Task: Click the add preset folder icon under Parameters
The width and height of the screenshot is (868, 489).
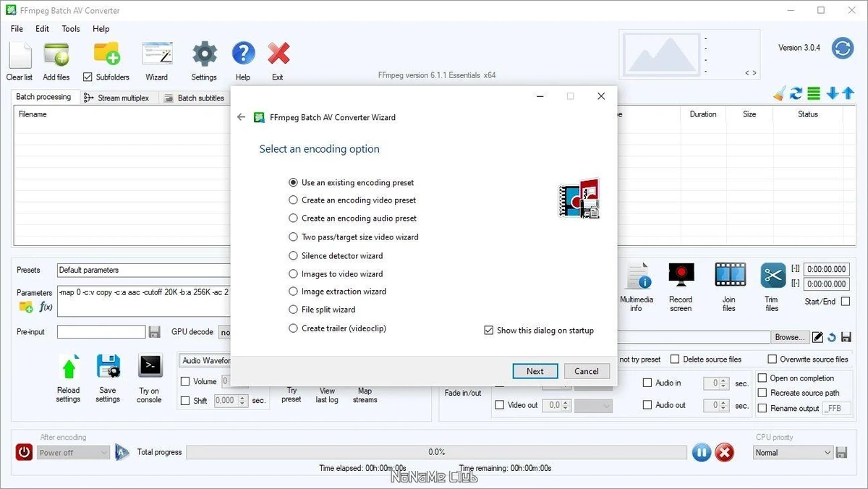Action: [x=26, y=307]
